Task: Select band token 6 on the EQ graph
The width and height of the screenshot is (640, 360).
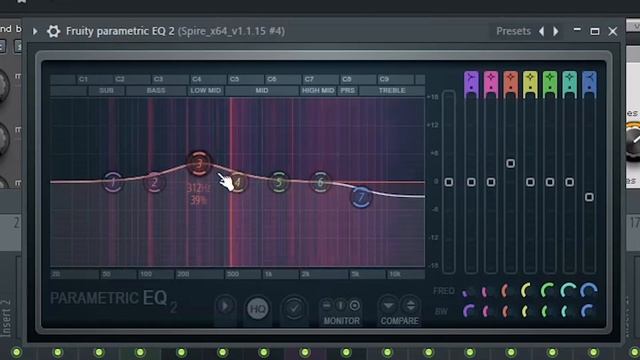Action: click(320, 182)
